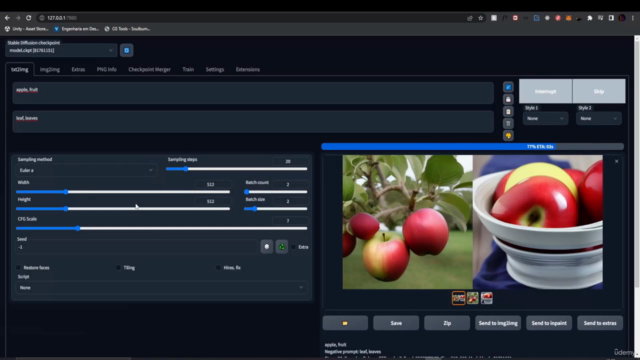Screen dimensions: 640x360
Task: Click the CFG Scale slider
Action: click(x=162, y=229)
